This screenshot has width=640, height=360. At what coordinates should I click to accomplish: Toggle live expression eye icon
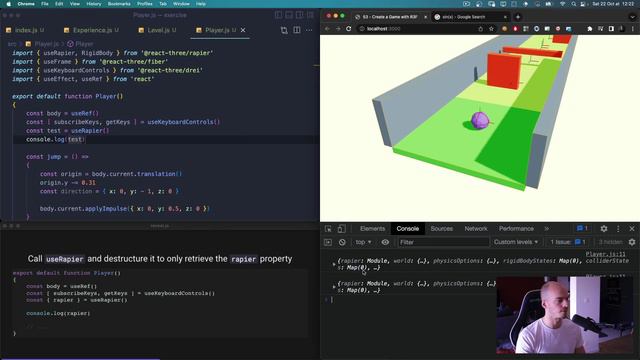point(385,242)
